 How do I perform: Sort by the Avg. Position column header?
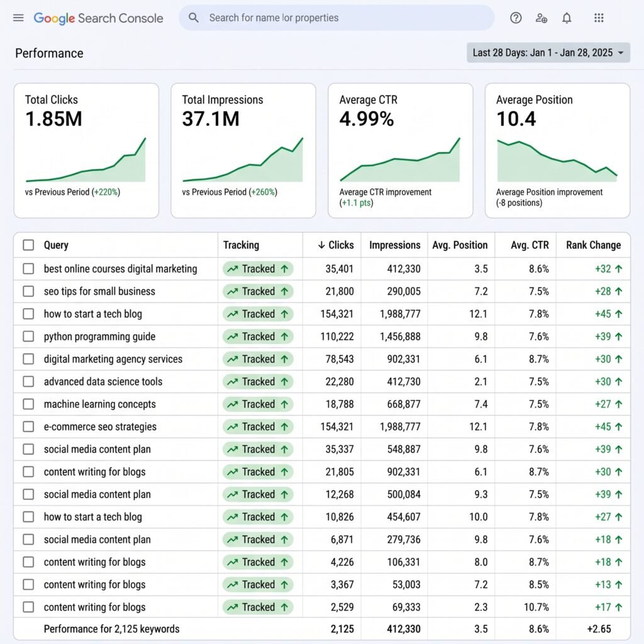460,245
